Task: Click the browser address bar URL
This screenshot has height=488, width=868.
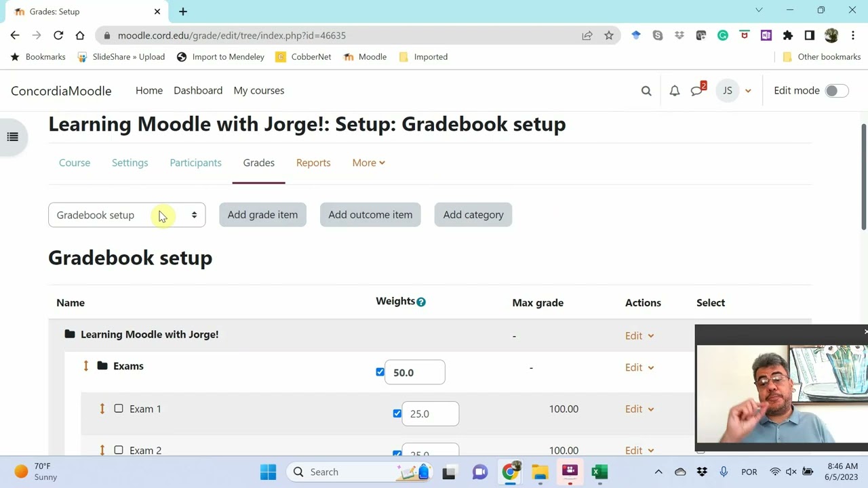Action: [232, 35]
